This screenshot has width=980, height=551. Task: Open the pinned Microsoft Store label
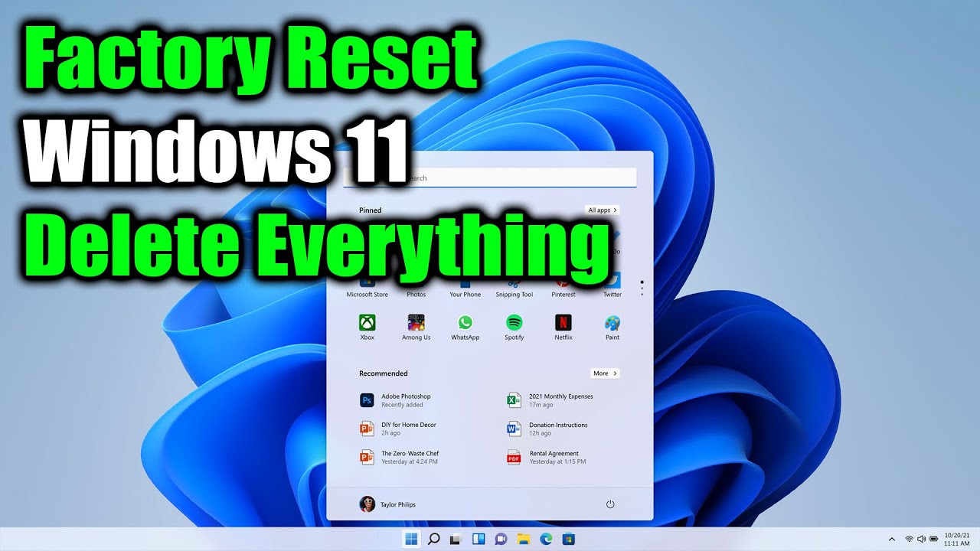click(367, 295)
